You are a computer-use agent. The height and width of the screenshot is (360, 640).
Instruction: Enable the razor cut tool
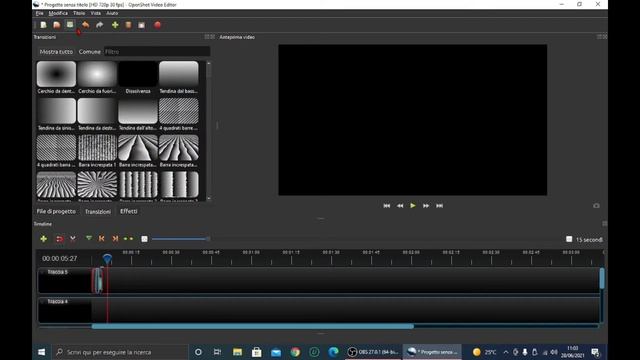coord(73,239)
